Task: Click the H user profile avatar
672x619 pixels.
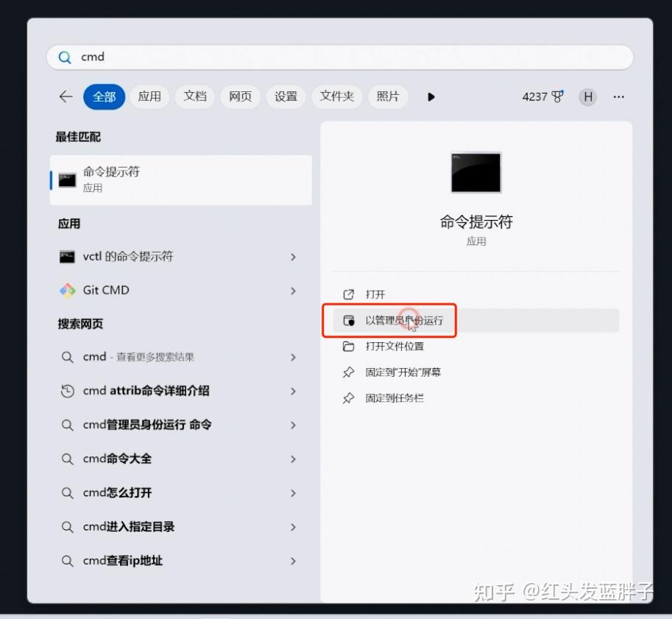Action: coord(587,96)
